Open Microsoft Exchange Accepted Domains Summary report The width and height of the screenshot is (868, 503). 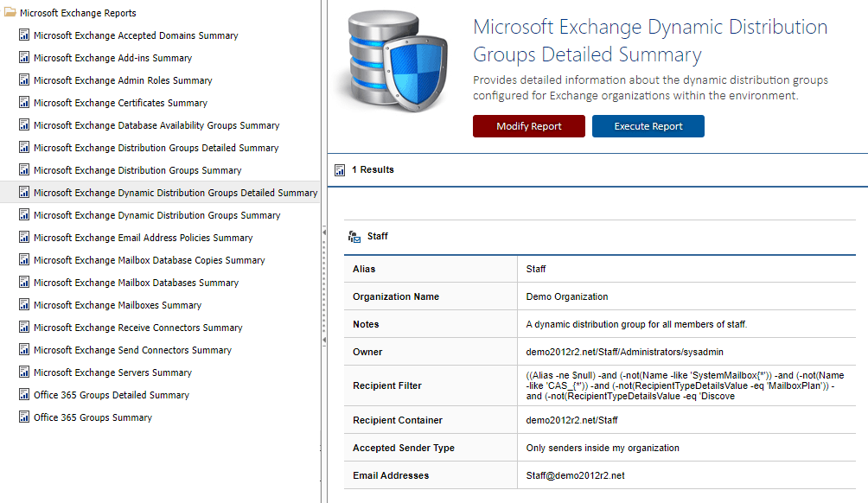click(136, 35)
